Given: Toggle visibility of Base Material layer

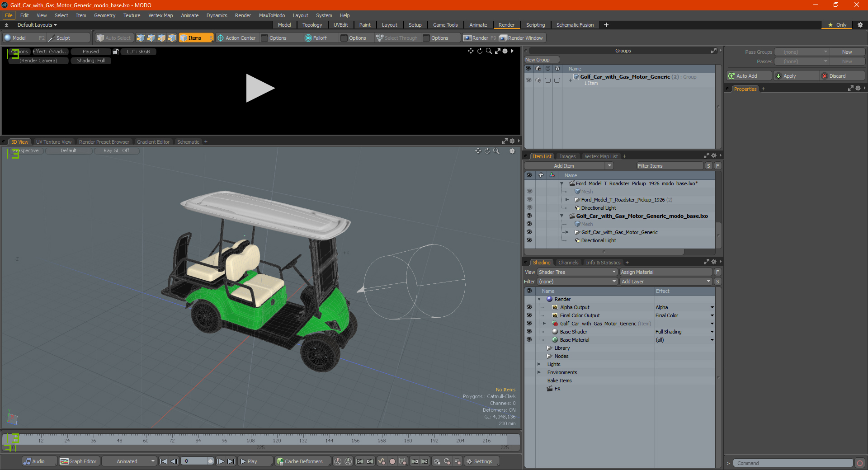Looking at the screenshot, I should [529, 340].
